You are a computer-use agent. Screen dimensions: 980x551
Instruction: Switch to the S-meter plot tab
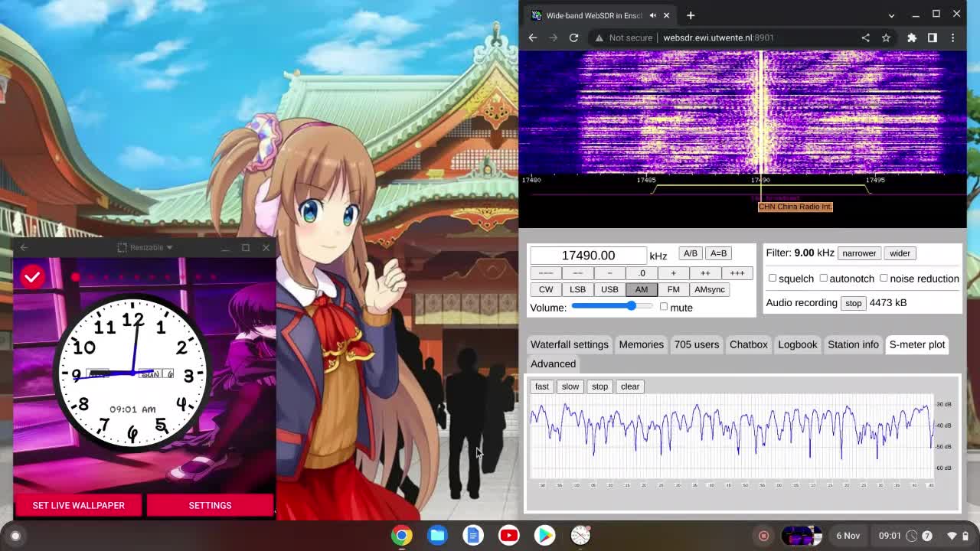917,344
